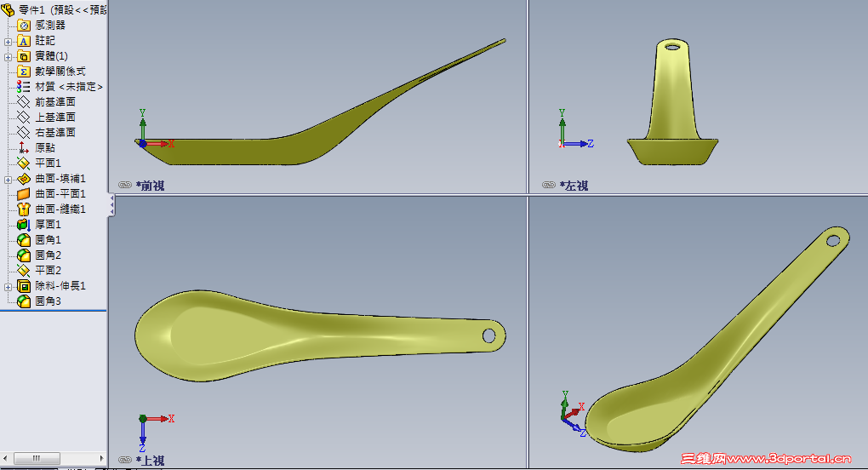The image size is (868, 470).
Task: Select the 零件1 root item text
Action: 63,10
